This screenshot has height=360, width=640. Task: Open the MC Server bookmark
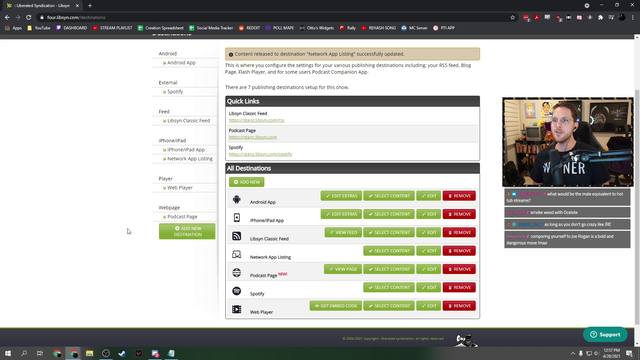click(x=414, y=28)
